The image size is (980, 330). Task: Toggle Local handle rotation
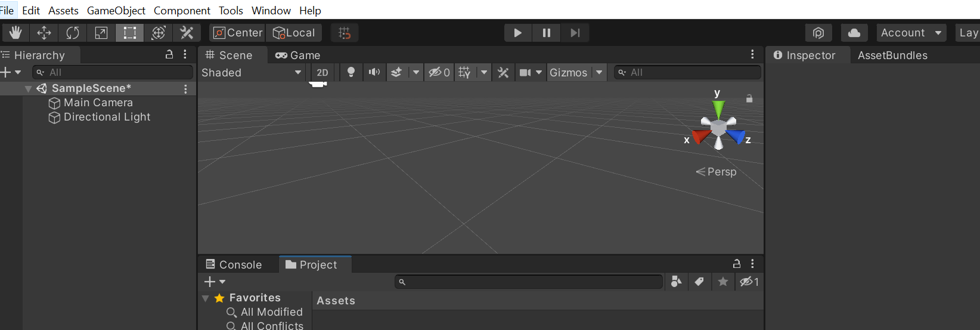[x=294, y=33]
